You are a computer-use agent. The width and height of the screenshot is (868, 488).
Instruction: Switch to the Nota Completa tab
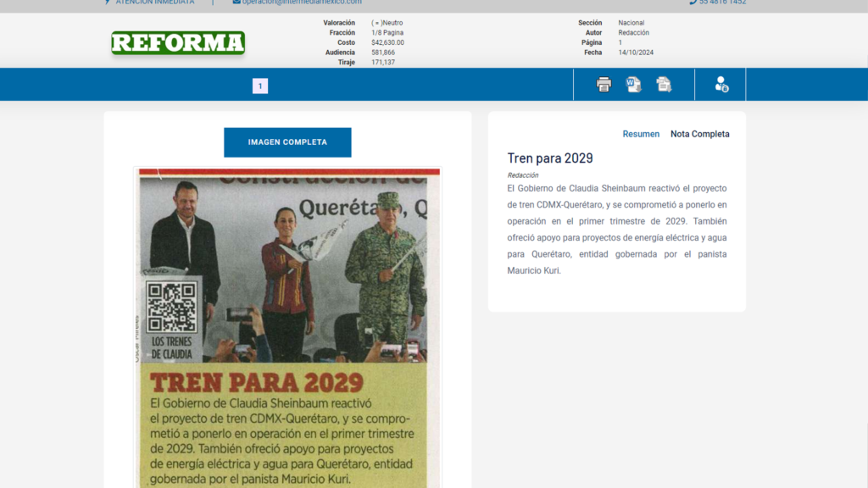pyautogui.click(x=699, y=134)
